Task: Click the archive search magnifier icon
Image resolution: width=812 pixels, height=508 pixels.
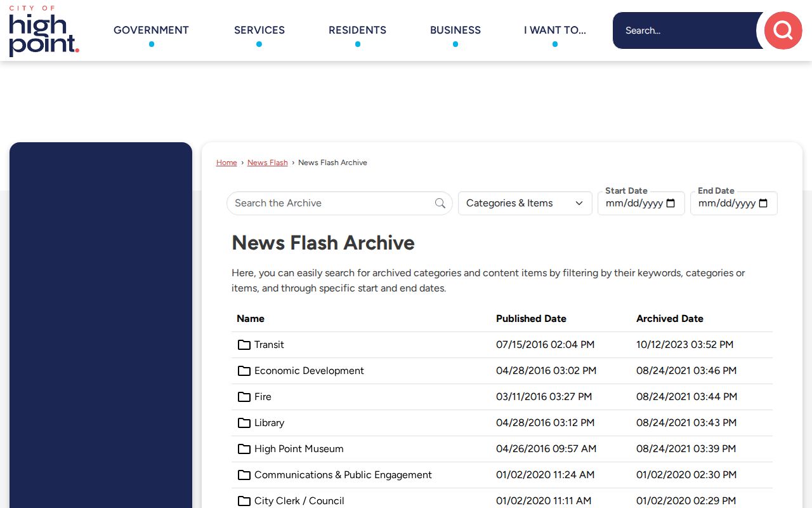Action: point(440,203)
